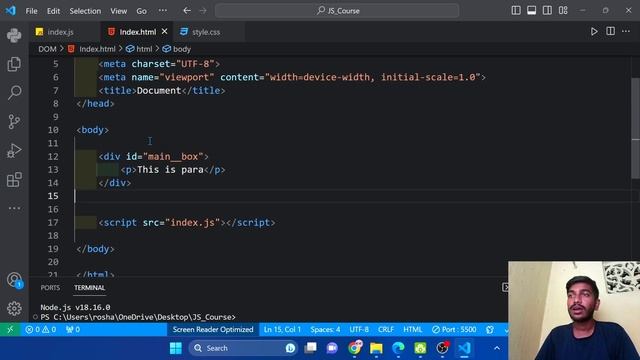The width and height of the screenshot is (640, 360).
Task: Change line ending via CRLF
Action: pyautogui.click(x=386, y=329)
